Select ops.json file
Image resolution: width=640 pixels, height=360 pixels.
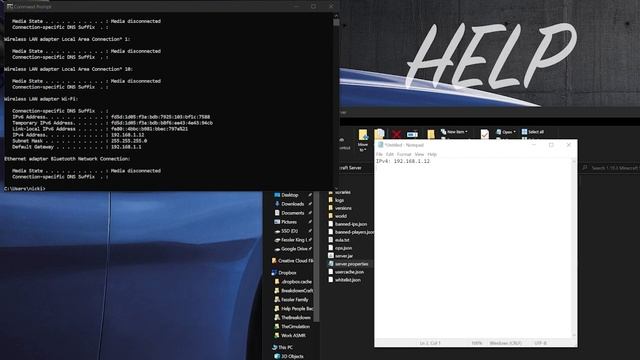pos(343,248)
